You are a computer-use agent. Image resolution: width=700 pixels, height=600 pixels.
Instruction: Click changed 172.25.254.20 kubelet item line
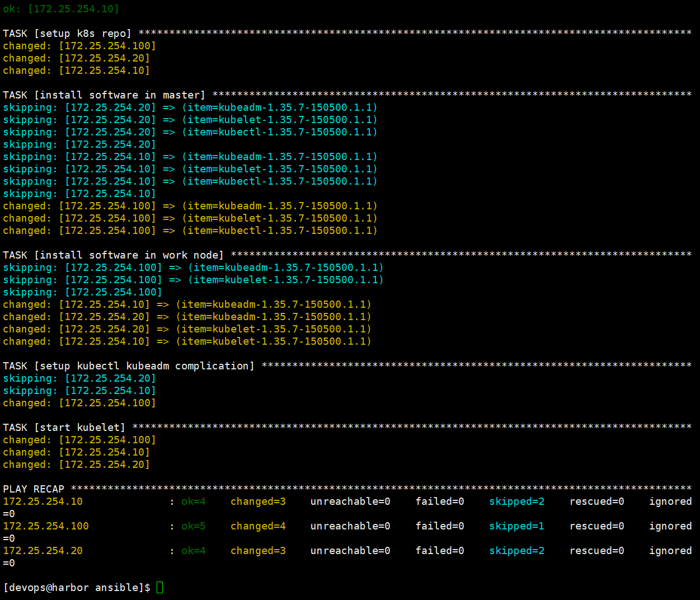tap(187, 329)
